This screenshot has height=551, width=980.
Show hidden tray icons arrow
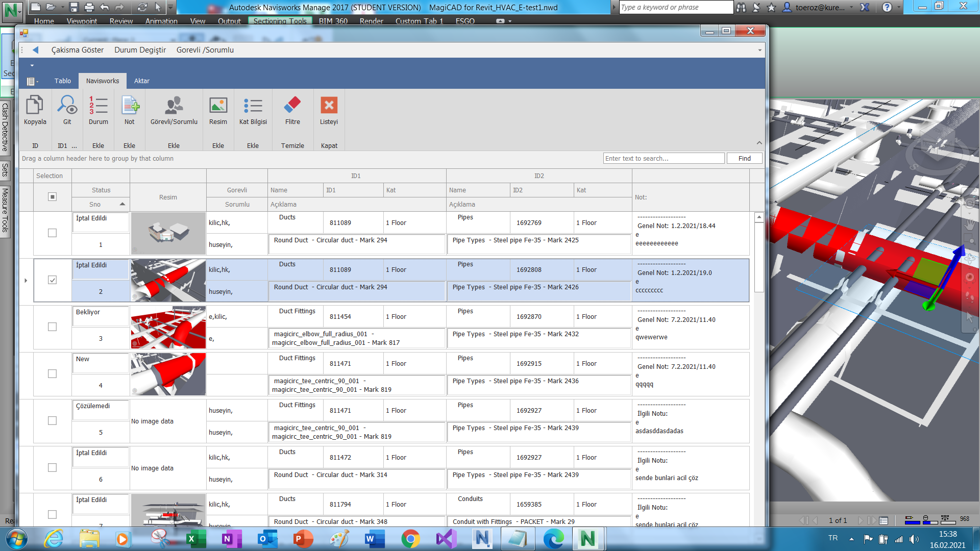851,539
